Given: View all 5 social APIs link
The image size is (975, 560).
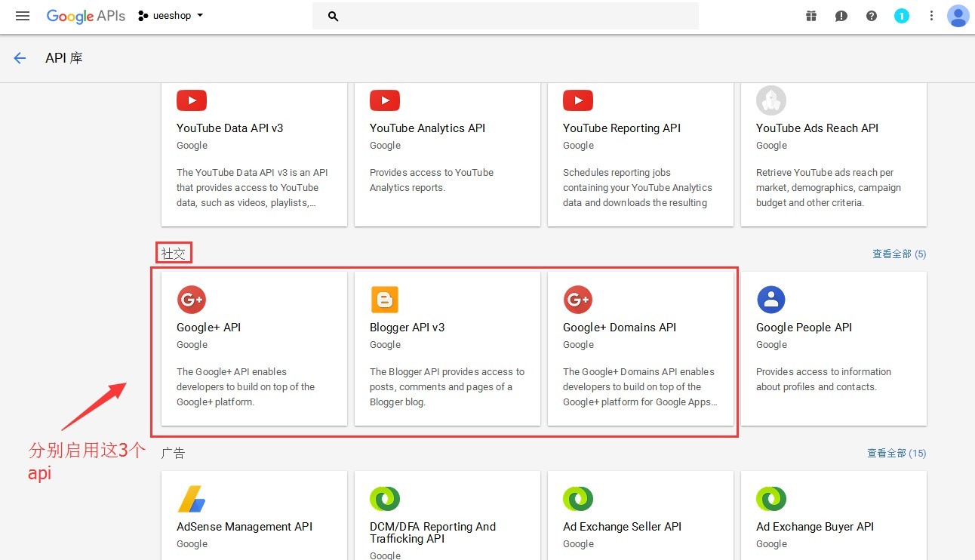Looking at the screenshot, I should click(900, 254).
